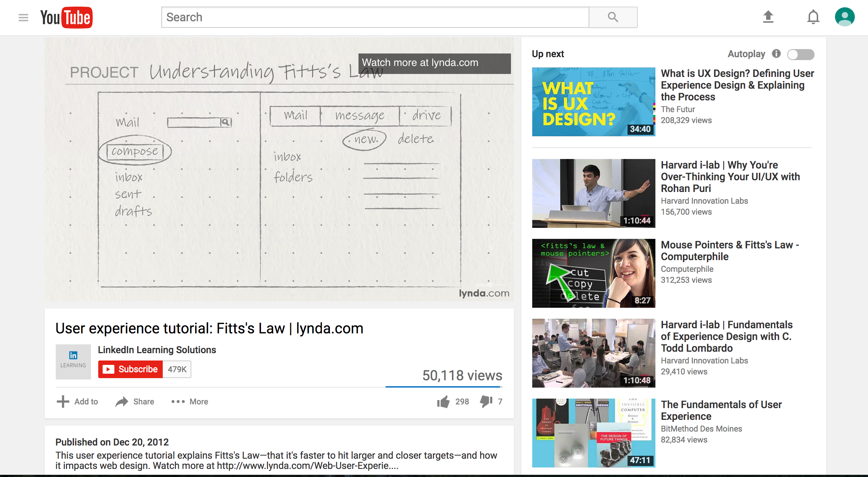
Task: Toggle the Autoplay switch
Action: tap(801, 54)
